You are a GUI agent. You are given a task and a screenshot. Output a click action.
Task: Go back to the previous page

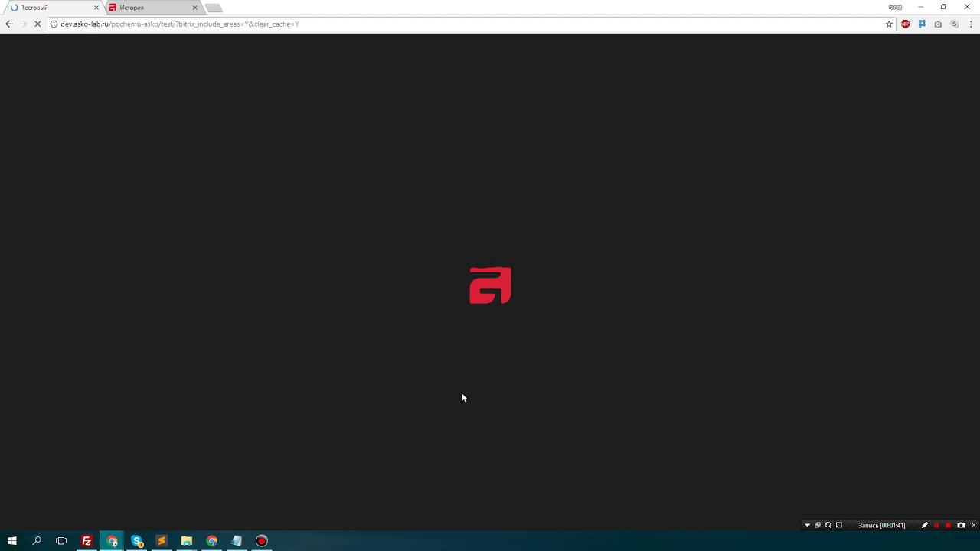click(x=9, y=24)
